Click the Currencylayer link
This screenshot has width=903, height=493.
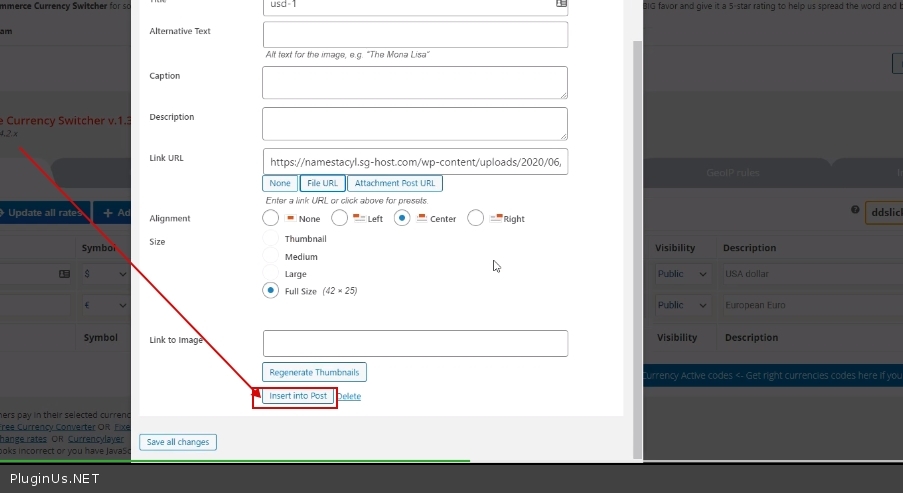point(96,439)
